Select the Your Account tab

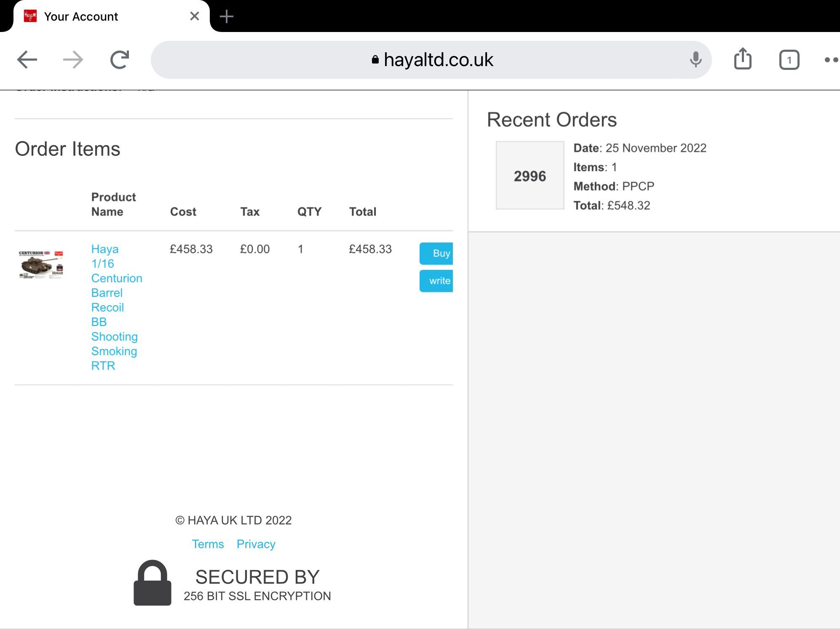click(x=81, y=17)
